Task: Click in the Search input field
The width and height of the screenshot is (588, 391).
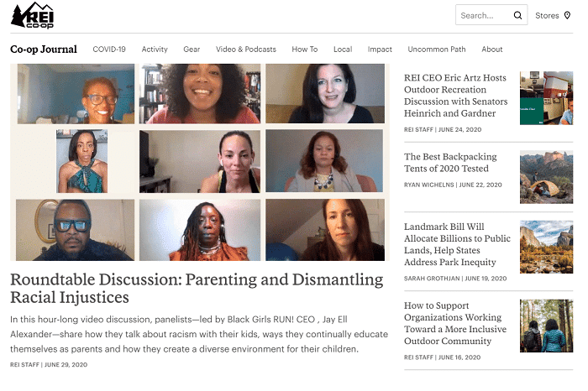Action: [x=483, y=15]
